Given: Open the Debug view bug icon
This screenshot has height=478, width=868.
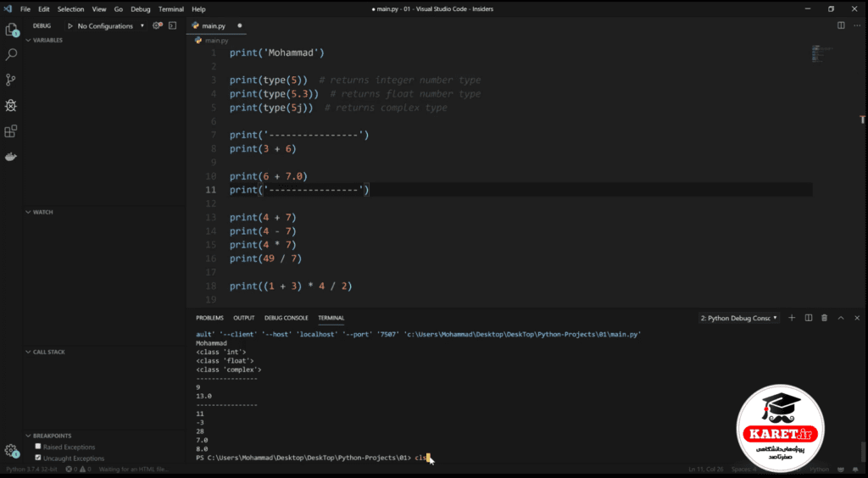Looking at the screenshot, I should 11,105.
